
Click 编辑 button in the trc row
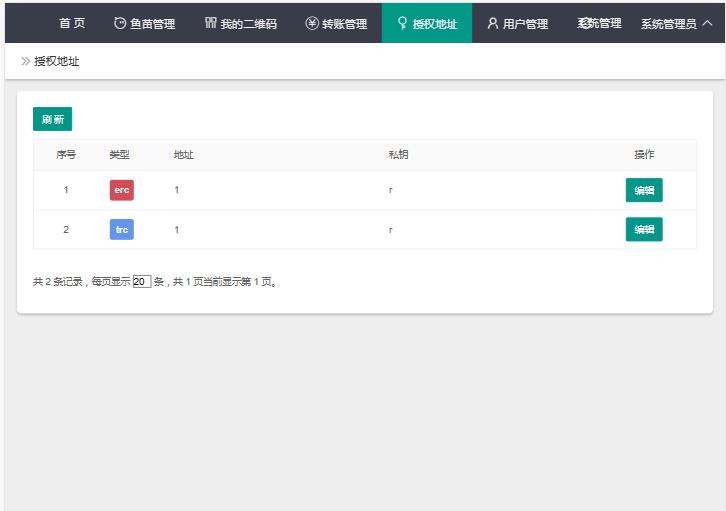644,230
